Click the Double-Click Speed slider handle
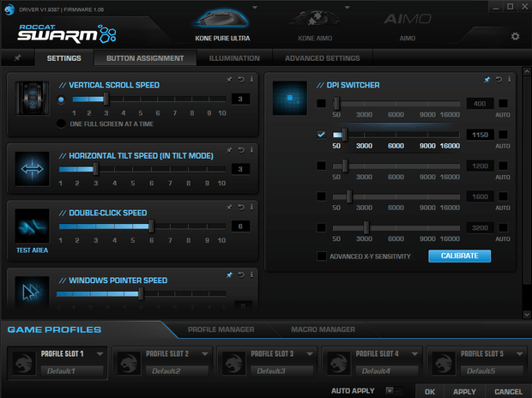 pos(151,226)
